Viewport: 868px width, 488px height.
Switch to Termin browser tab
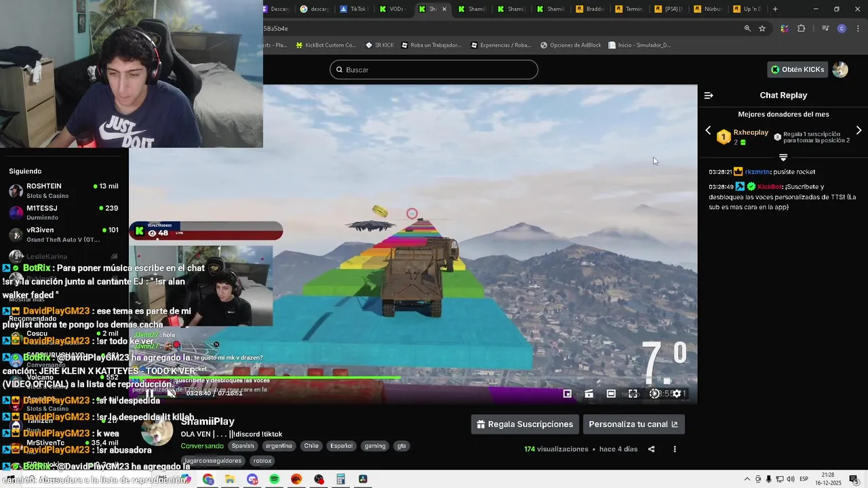click(x=629, y=9)
